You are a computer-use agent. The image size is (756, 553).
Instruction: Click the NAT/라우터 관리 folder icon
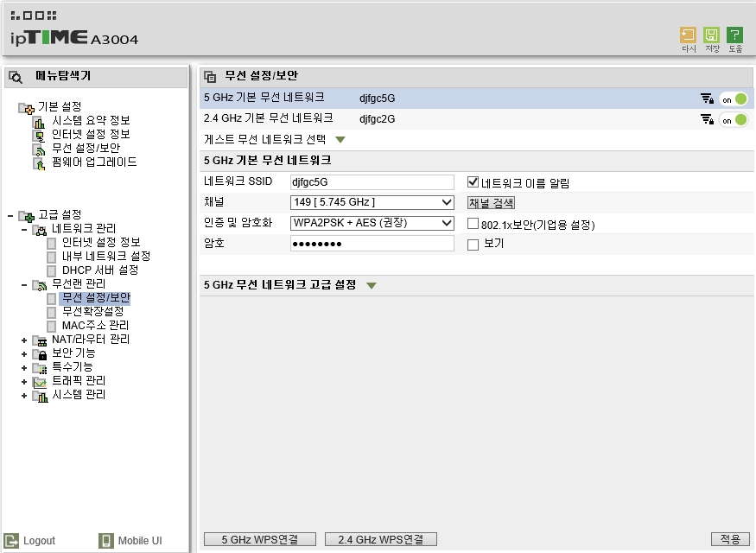[40, 340]
